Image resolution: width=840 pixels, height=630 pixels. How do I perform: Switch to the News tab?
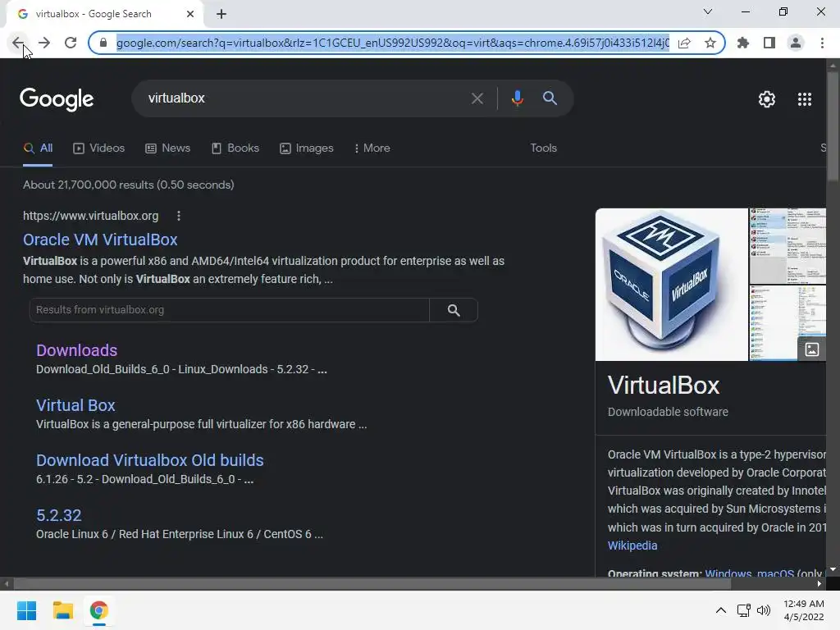[x=167, y=148]
